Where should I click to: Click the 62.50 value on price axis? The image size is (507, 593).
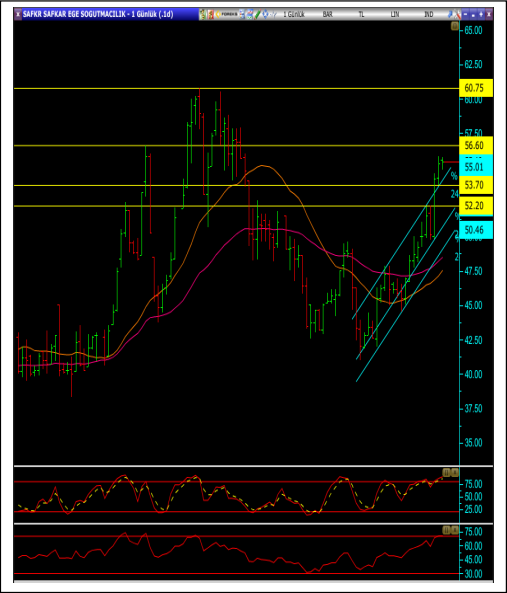coord(473,64)
